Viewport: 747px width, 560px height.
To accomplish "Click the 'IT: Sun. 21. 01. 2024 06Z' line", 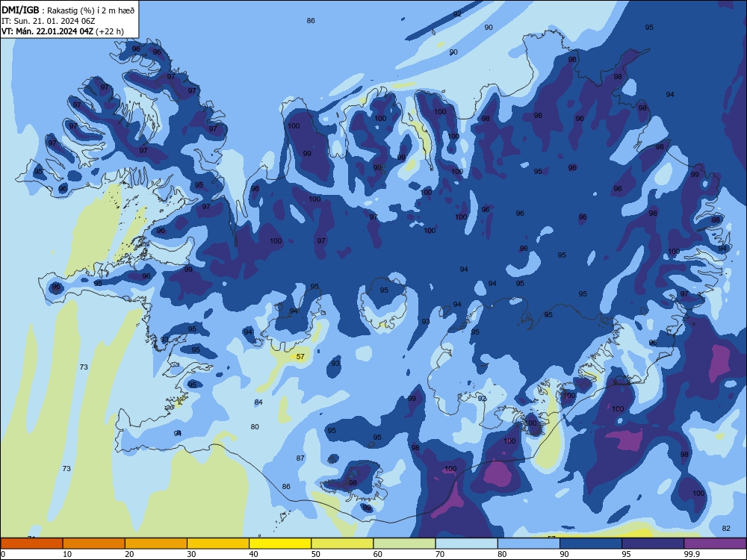I will pyautogui.click(x=48, y=21).
